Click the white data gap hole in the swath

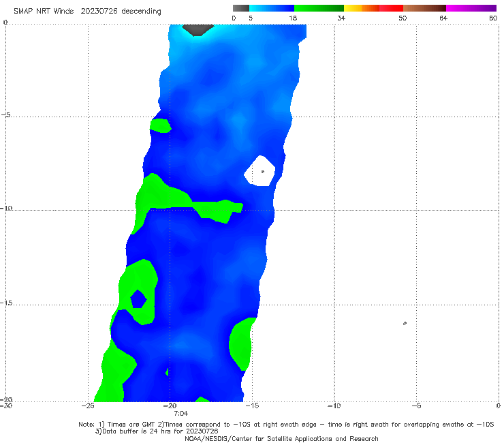[x=259, y=171]
